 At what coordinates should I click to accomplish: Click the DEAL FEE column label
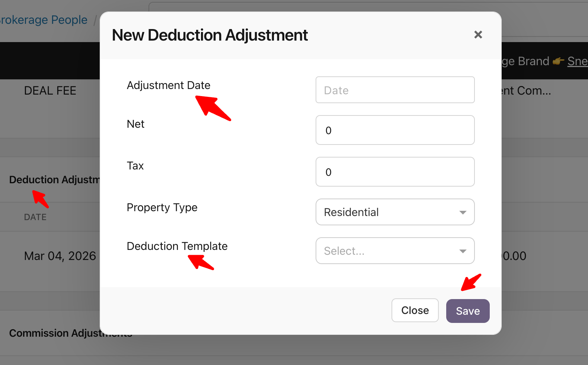click(50, 91)
